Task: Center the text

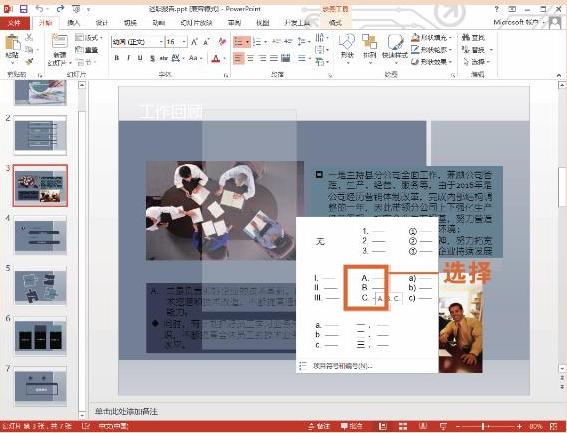Action: pos(250,58)
